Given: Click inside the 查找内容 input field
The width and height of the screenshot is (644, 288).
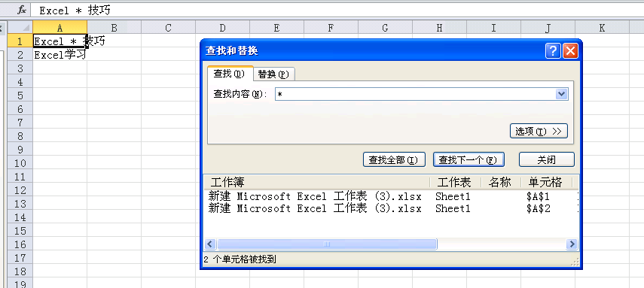Looking at the screenshot, I should 415,94.
